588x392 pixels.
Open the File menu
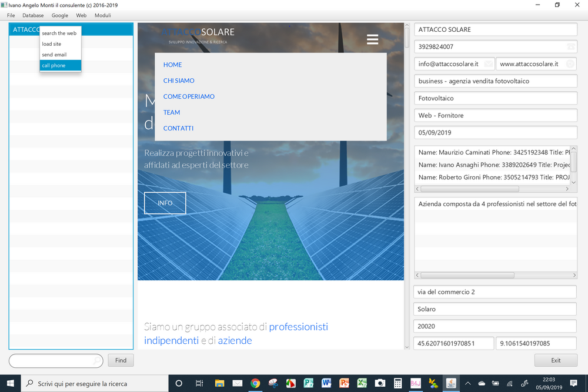(11, 15)
